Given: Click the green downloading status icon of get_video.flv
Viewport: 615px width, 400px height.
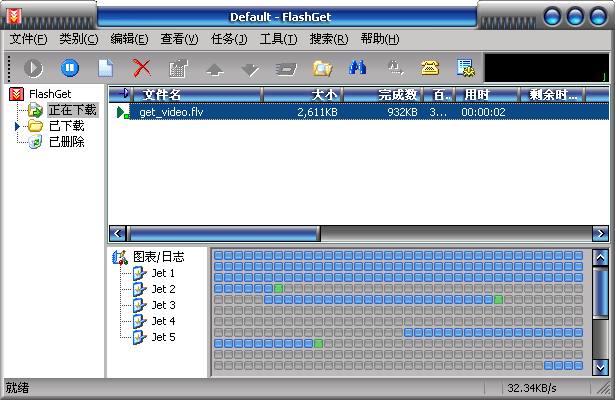Looking at the screenshot, I should tap(123, 112).
